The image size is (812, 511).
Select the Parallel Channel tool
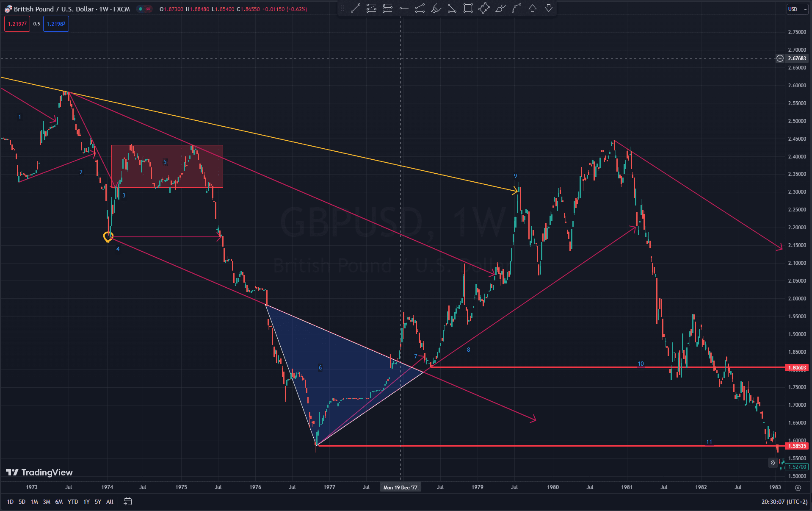(x=420, y=8)
